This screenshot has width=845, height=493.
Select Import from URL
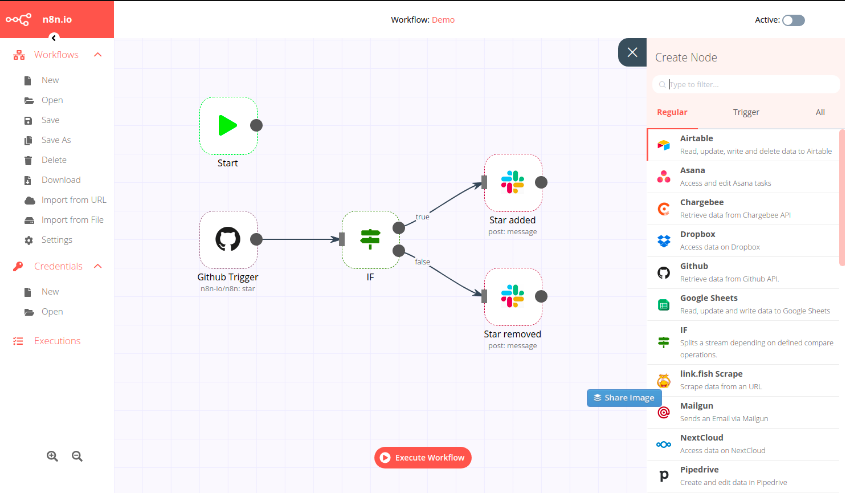[x=74, y=200]
